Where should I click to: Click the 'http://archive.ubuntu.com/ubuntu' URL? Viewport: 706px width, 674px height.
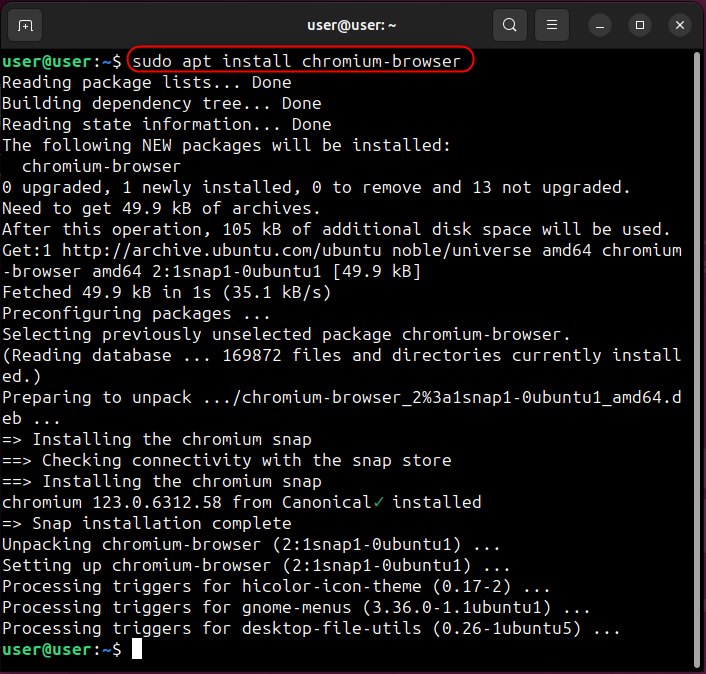pyautogui.click(x=222, y=250)
